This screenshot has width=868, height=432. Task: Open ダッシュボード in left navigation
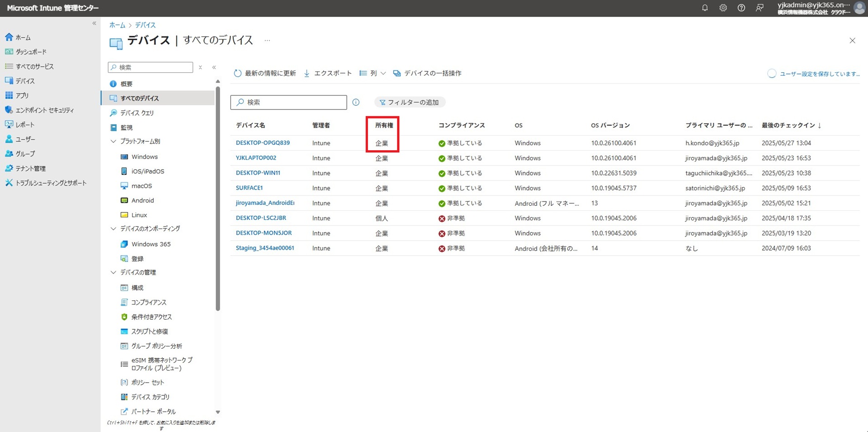tap(31, 52)
